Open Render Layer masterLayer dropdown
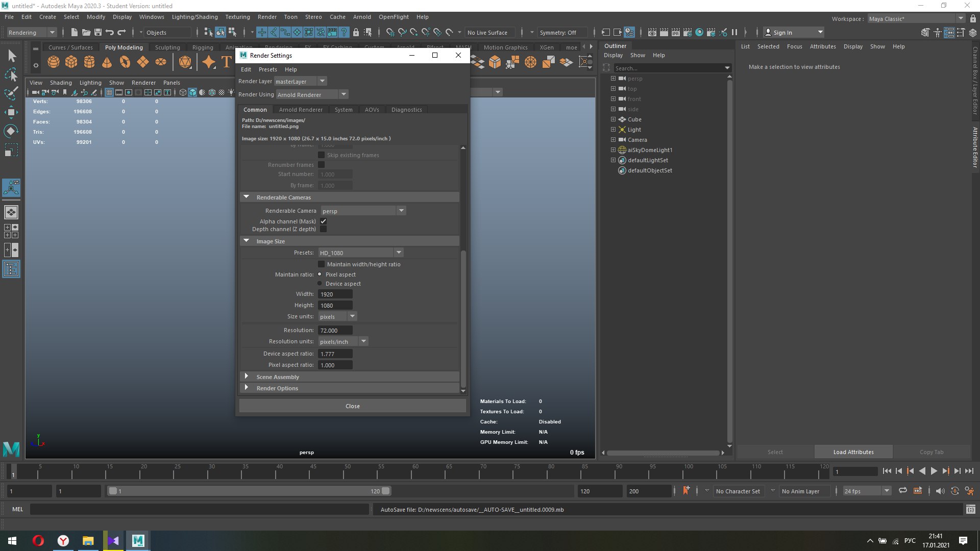 pyautogui.click(x=301, y=81)
